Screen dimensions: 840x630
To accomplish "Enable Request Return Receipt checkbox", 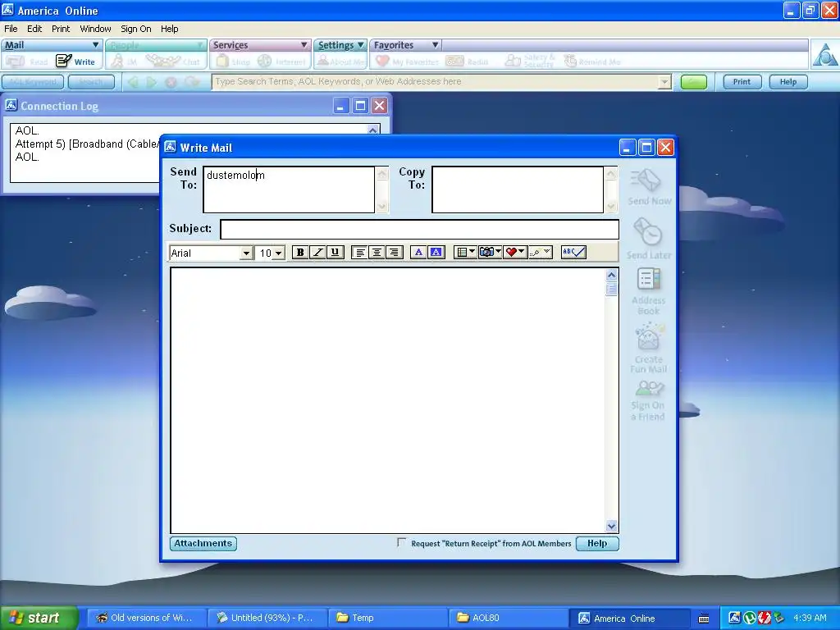I will [401, 543].
